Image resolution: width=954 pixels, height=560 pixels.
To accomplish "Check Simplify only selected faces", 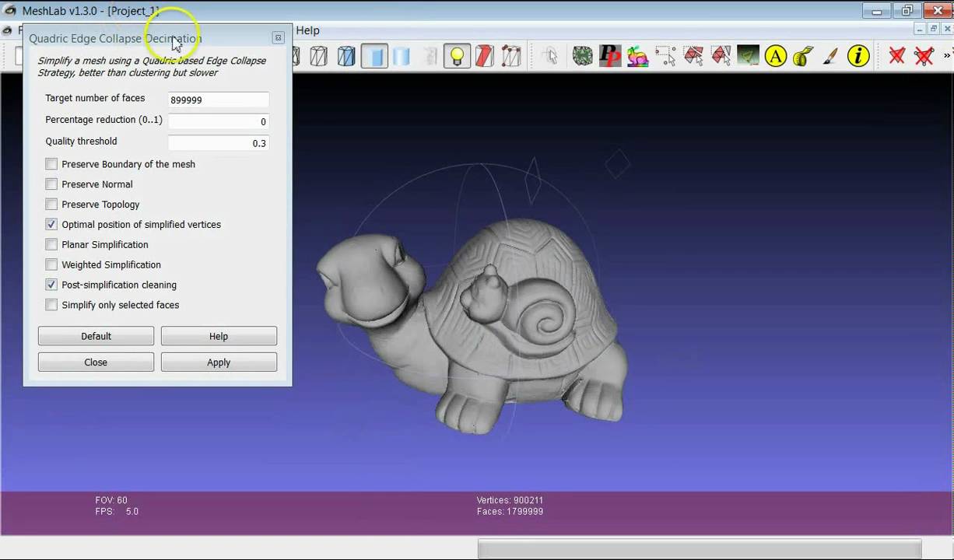I will (x=51, y=305).
